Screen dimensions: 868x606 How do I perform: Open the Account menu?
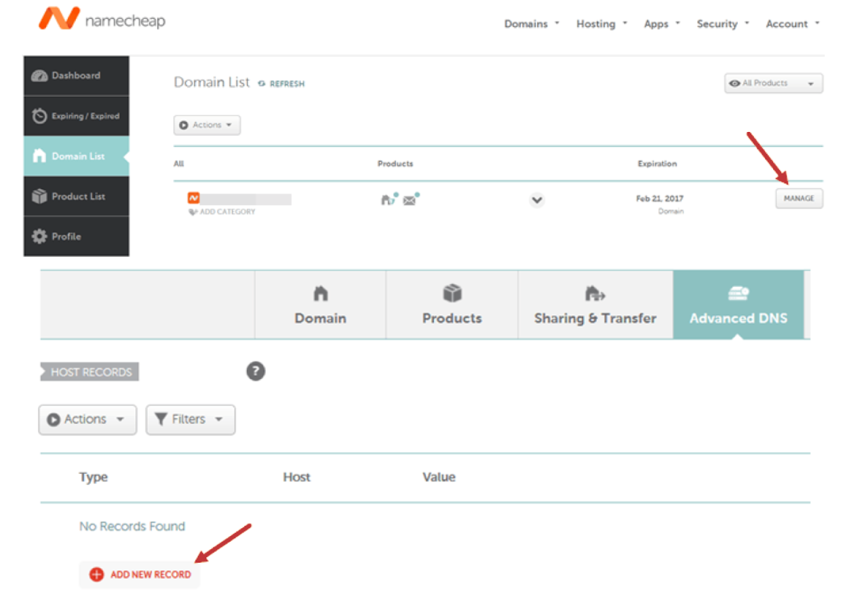coord(793,24)
